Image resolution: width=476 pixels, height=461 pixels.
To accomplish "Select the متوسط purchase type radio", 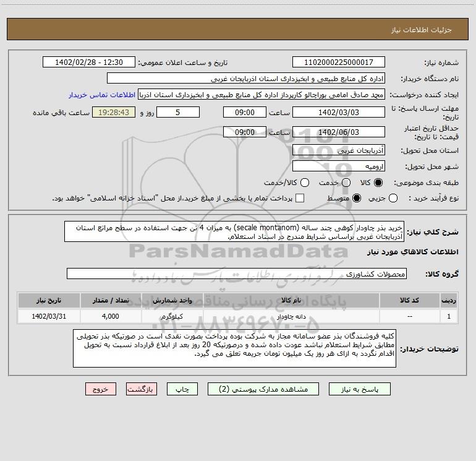I will tap(357, 198).
